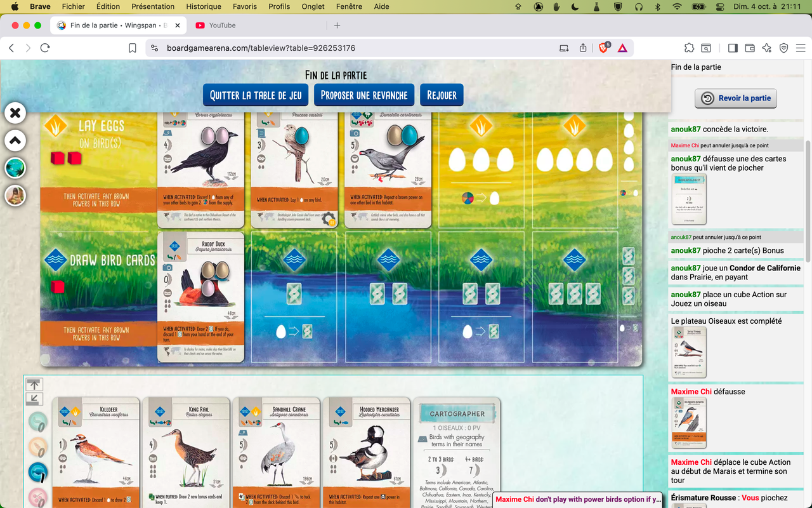Open the Brave Shields lion icon
Image resolution: width=812 pixels, height=508 pixels.
pyautogui.click(x=603, y=48)
